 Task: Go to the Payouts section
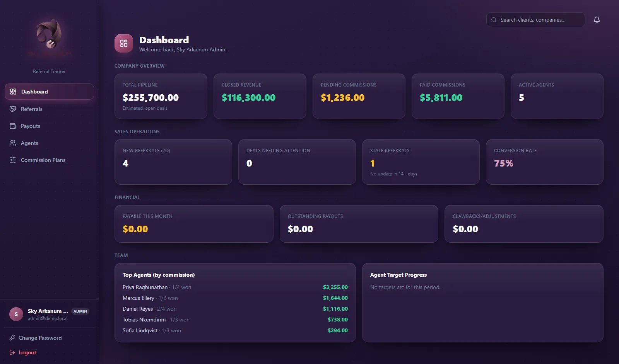(x=49, y=126)
